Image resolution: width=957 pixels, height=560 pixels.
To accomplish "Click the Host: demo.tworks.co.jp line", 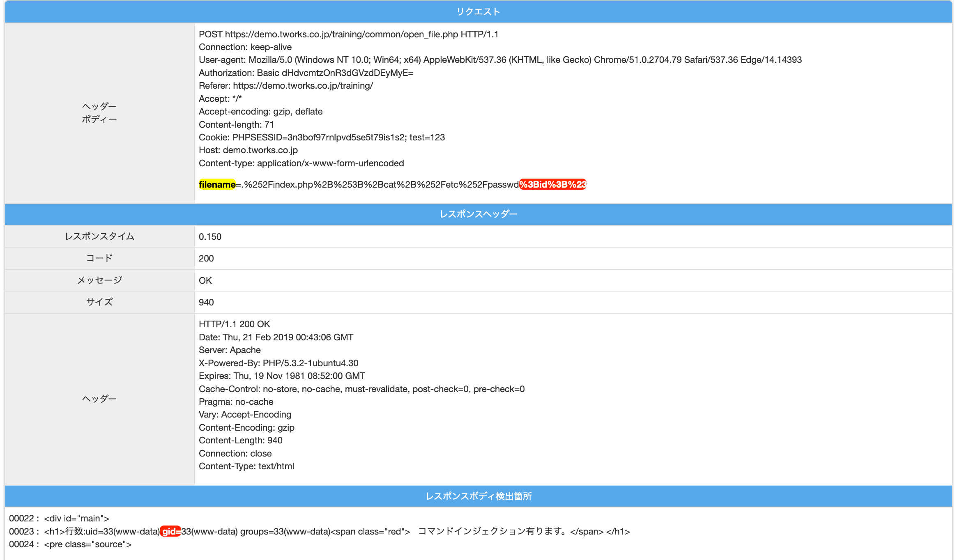I will [x=248, y=150].
